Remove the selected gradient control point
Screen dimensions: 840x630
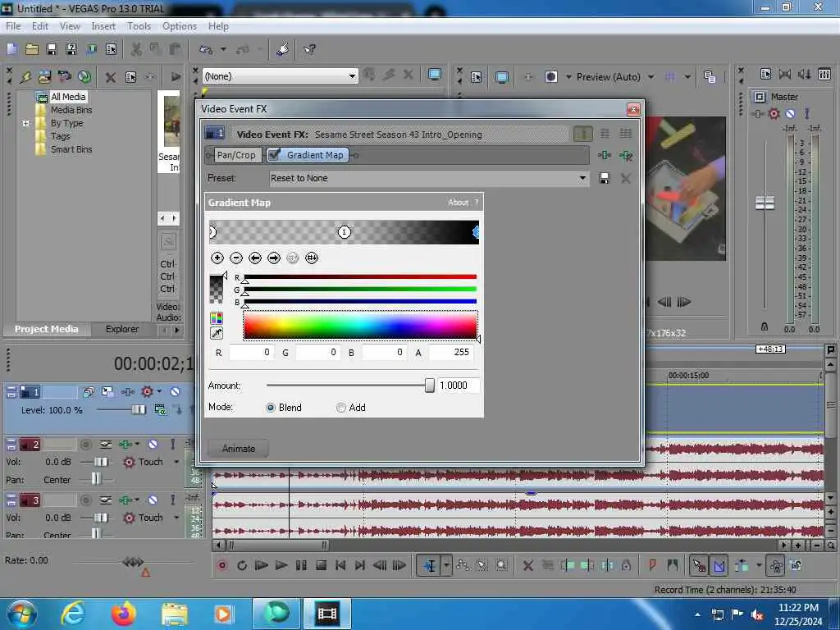(x=236, y=258)
